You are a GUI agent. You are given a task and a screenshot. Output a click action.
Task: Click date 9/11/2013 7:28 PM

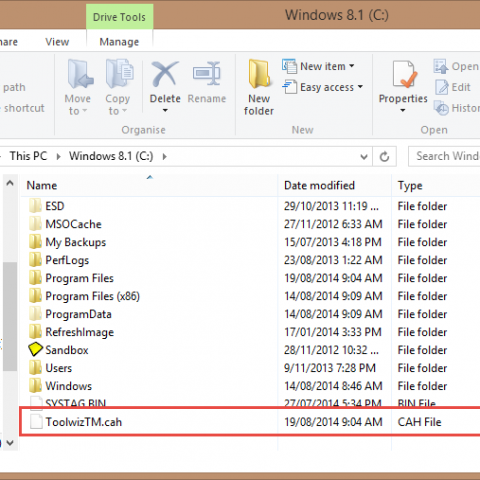(x=330, y=368)
